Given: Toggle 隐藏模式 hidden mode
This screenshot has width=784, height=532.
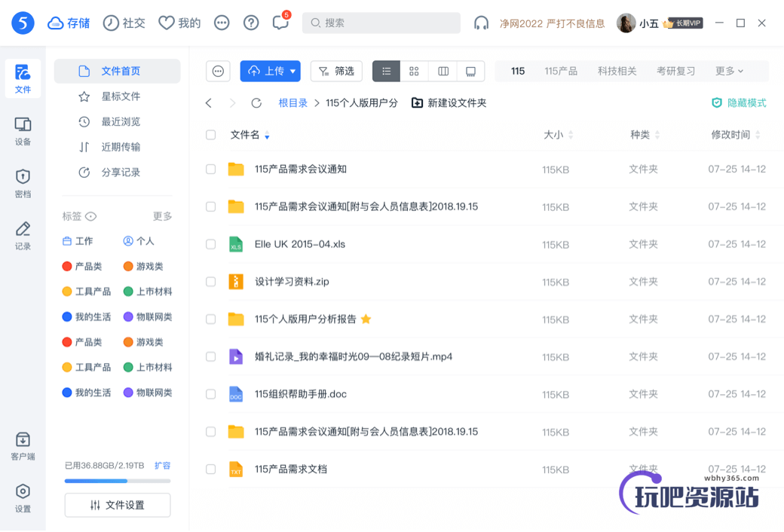Looking at the screenshot, I should (739, 103).
